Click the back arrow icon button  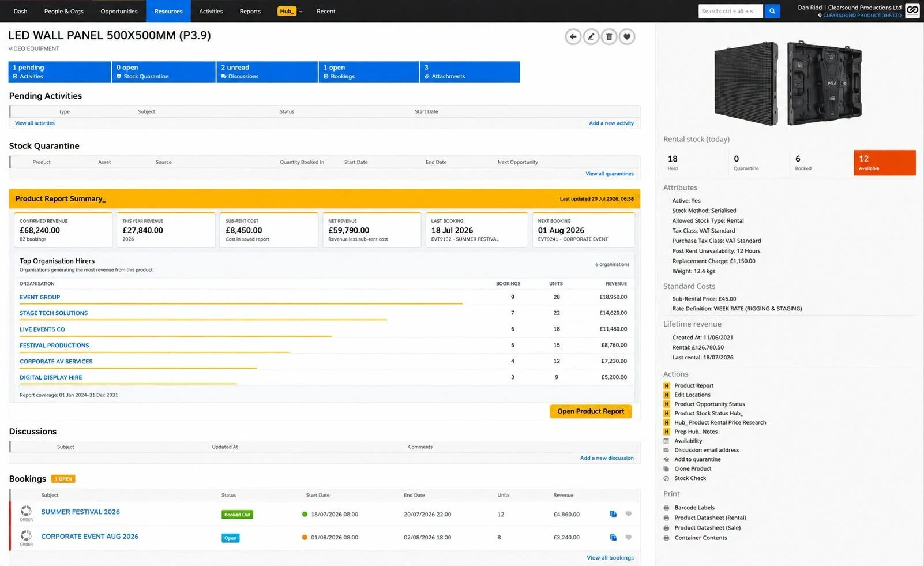tap(573, 37)
